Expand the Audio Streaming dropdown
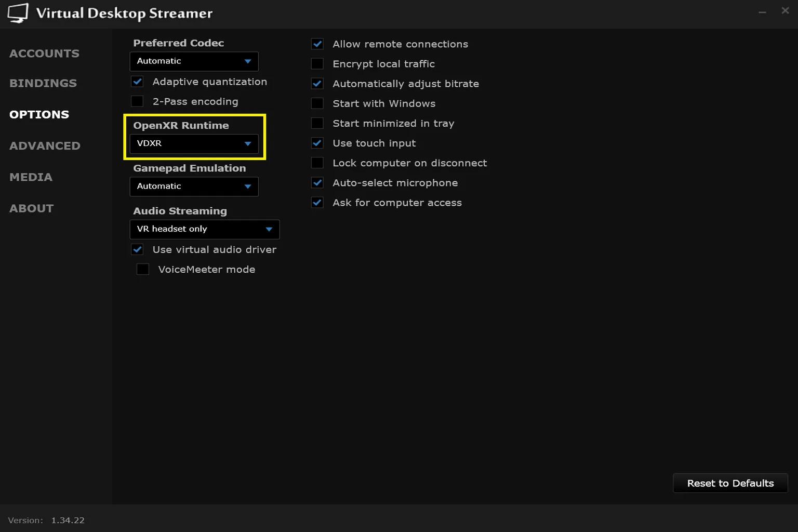The image size is (798, 532). [x=205, y=229]
